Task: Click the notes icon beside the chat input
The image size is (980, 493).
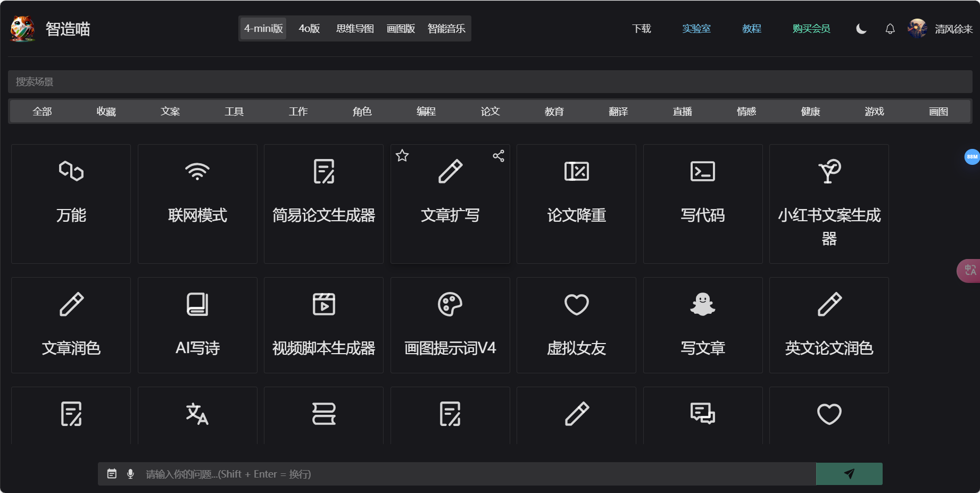Action: point(112,473)
